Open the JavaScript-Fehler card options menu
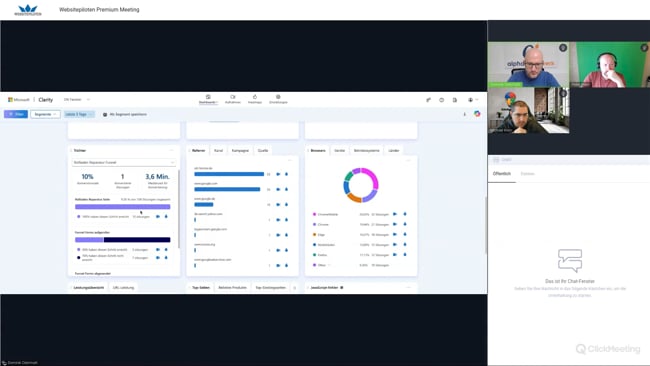This screenshot has width=650, height=366. point(408,287)
